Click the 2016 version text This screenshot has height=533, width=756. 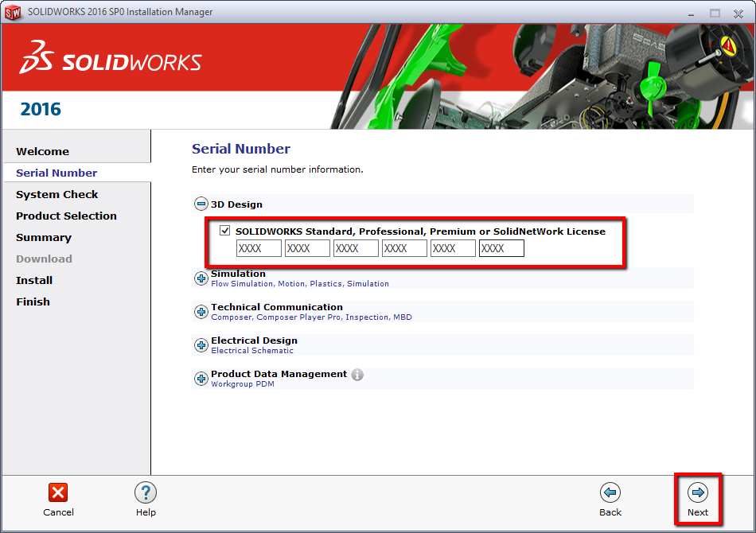point(41,110)
